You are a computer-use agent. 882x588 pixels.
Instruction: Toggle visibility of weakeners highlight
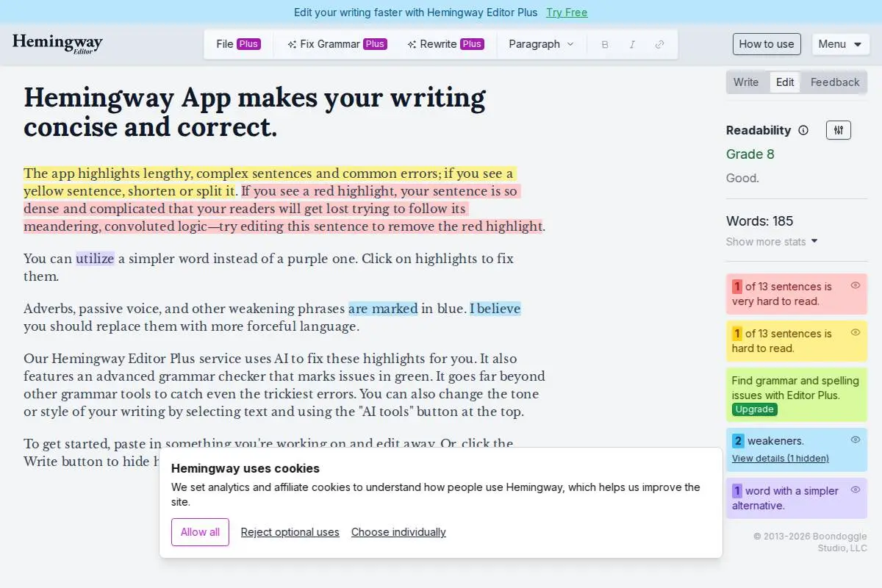pyautogui.click(x=856, y=440)
